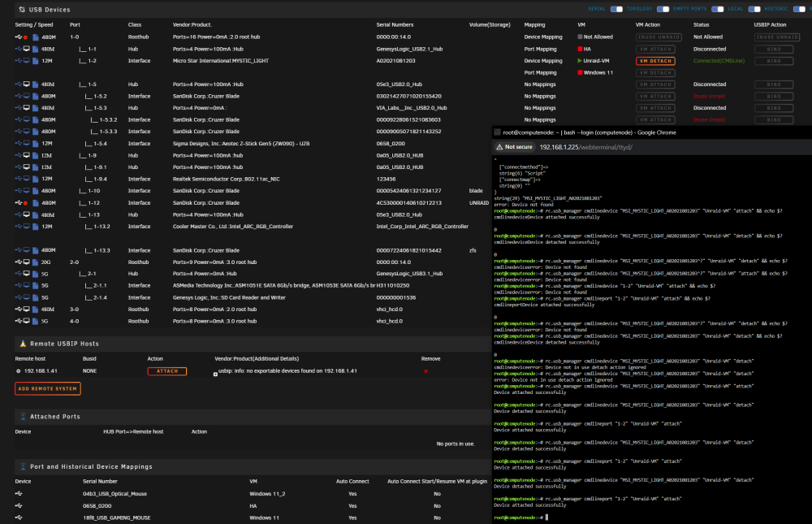Click the monitor icon on the 2-0 roothub row
Viewport: 812px width, 524px height.
coord(27,262)
